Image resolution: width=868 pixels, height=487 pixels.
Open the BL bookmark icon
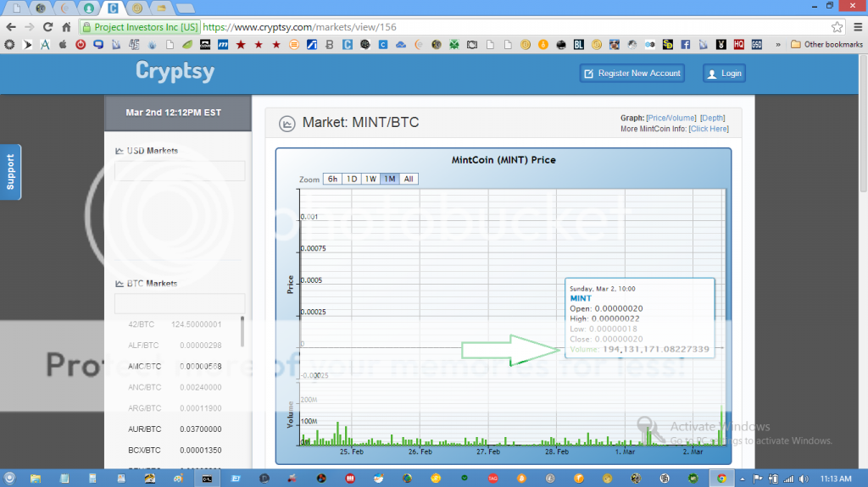[578, 44]
